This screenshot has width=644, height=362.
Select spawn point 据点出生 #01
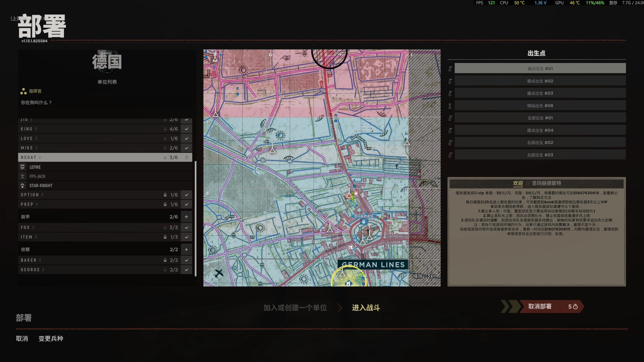[540, 68]
